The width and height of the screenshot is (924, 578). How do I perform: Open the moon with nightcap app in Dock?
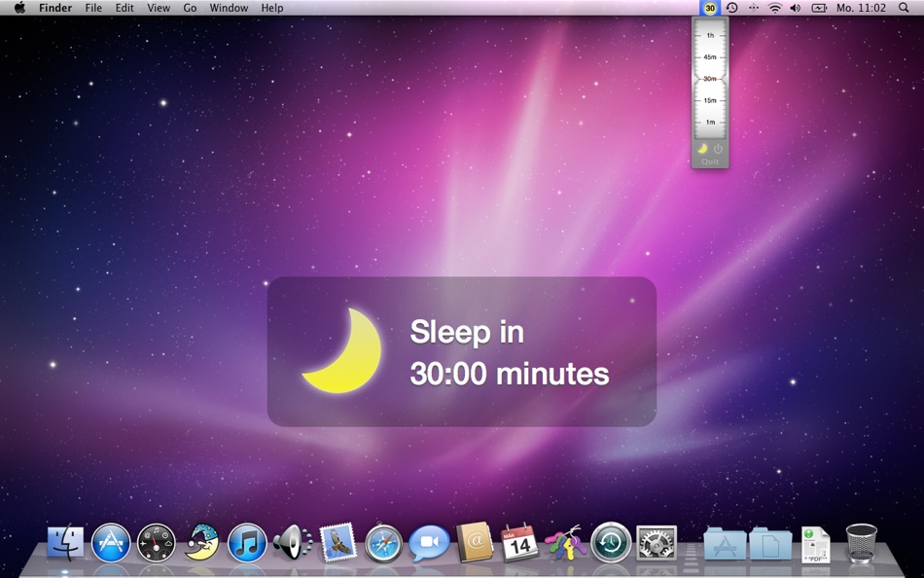(x=201, y=542)
